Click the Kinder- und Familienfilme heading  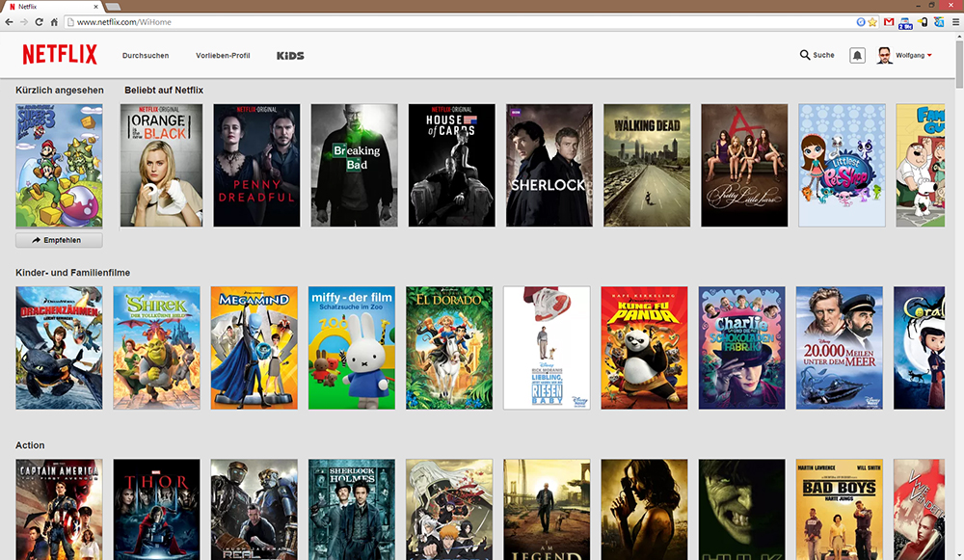[x=72, y=273]
